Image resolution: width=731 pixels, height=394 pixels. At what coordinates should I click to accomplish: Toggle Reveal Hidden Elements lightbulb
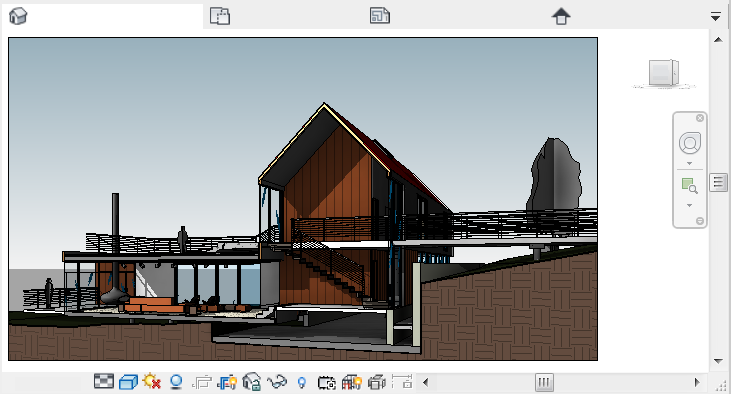click(x=302, y=383)
